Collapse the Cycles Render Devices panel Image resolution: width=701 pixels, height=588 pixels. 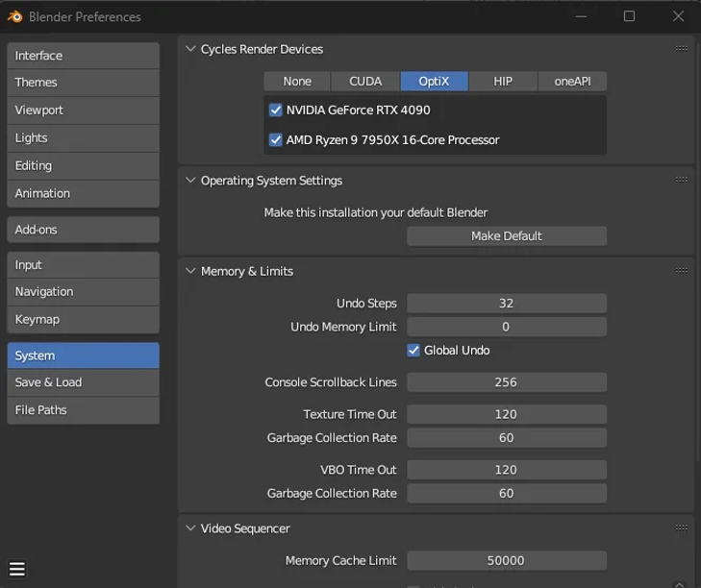point(190,49)
